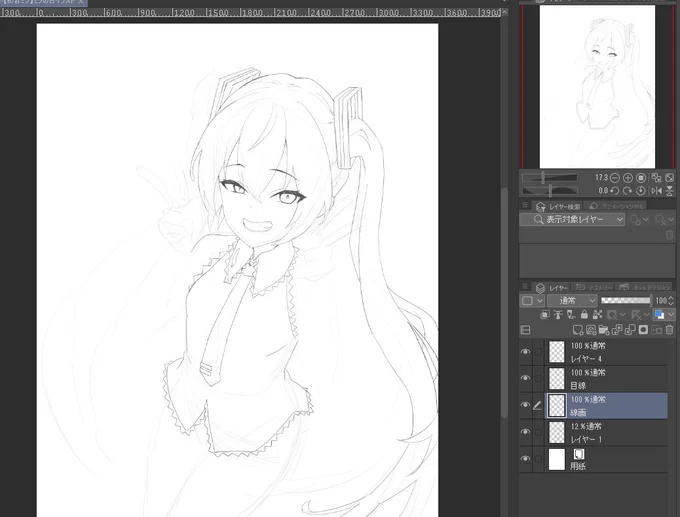The width and height of the screenshot is (680, 517).
Task: Click the fit to navigator window icon
Action: pos(656,178)
